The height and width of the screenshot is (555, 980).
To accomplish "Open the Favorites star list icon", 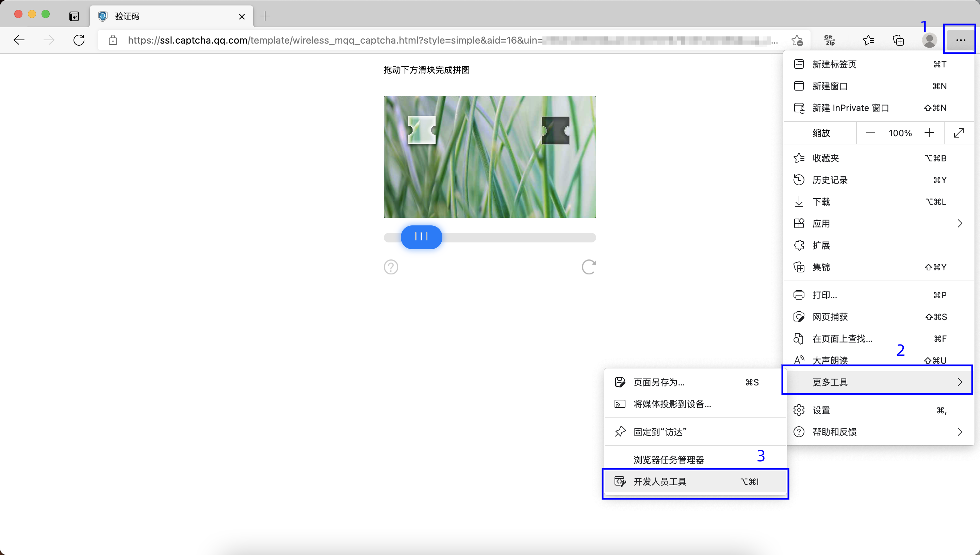I will point(868,40).
